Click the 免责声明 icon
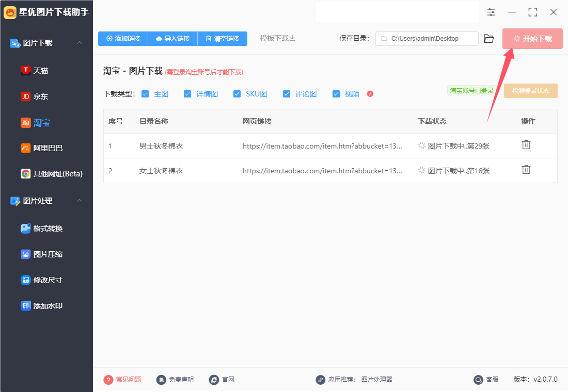 tap(161, 380)
